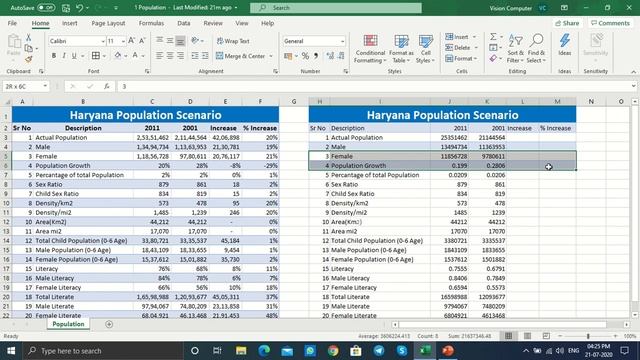The width and height of the screenshot is (640, 360).
Task: Click the Font Color A button
Action: click(x=135, y=56)
